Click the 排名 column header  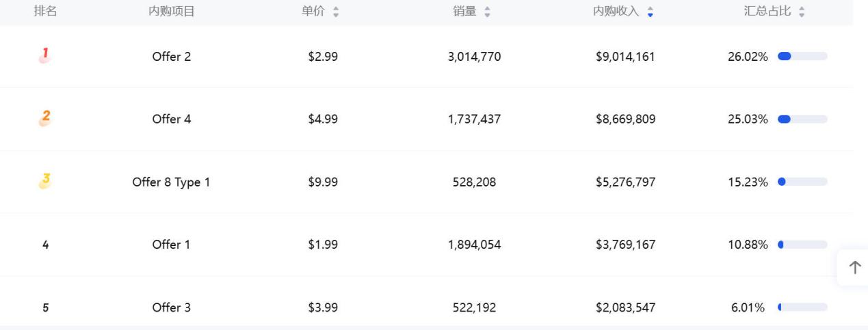tap(45, 11)
